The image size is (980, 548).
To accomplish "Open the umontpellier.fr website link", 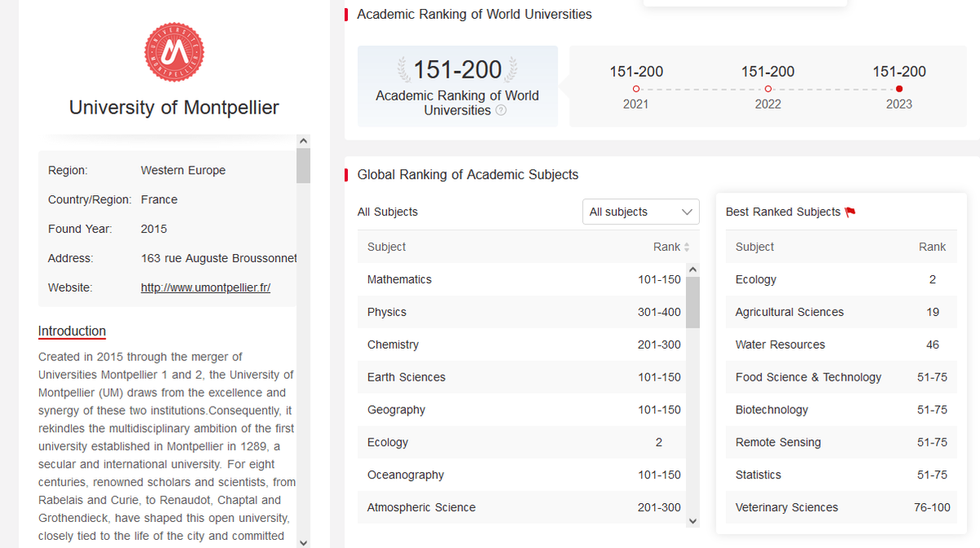I will [x=206, y=287].
